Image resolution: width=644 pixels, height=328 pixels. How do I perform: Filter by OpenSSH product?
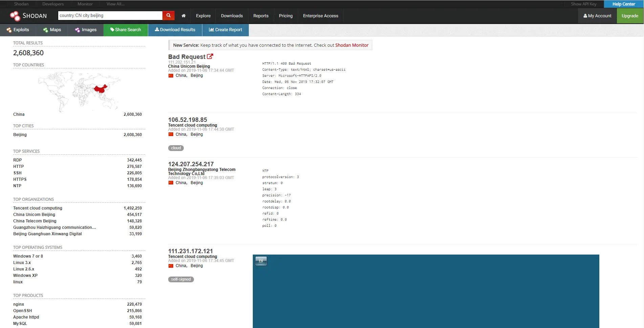coord(23,311)
